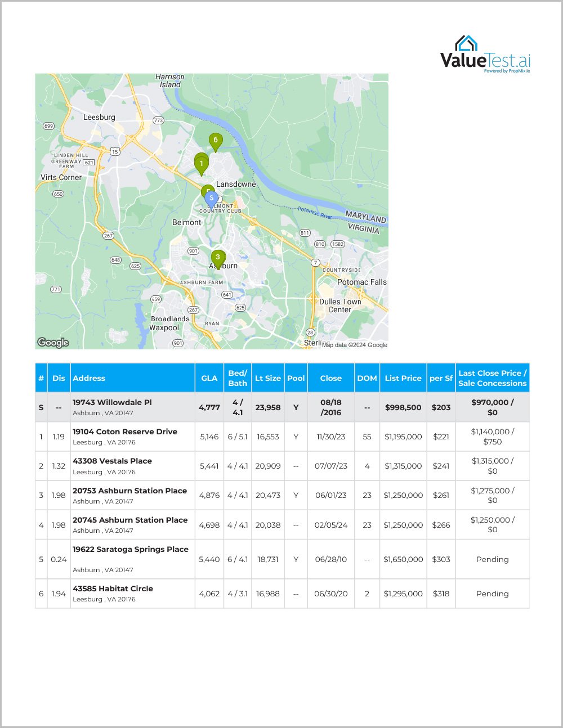Select map marker 1 on the map
This screenshot has width=563, height=728.
[x=201, y=165]
